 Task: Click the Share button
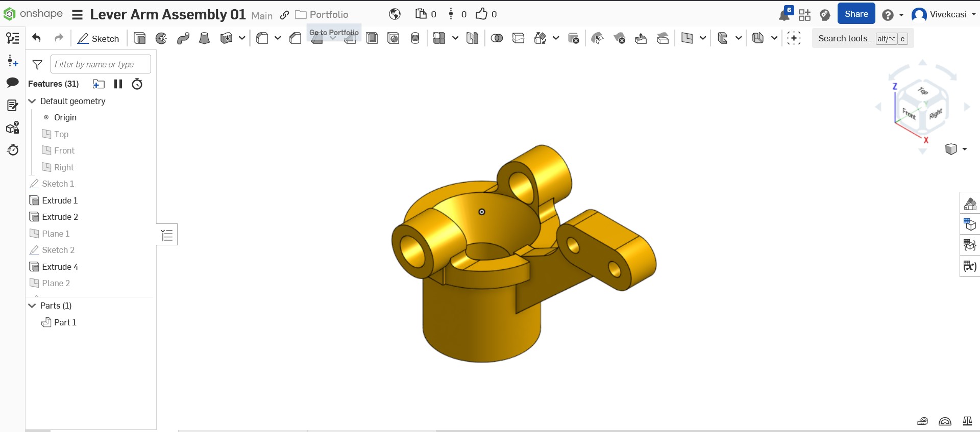856,14
